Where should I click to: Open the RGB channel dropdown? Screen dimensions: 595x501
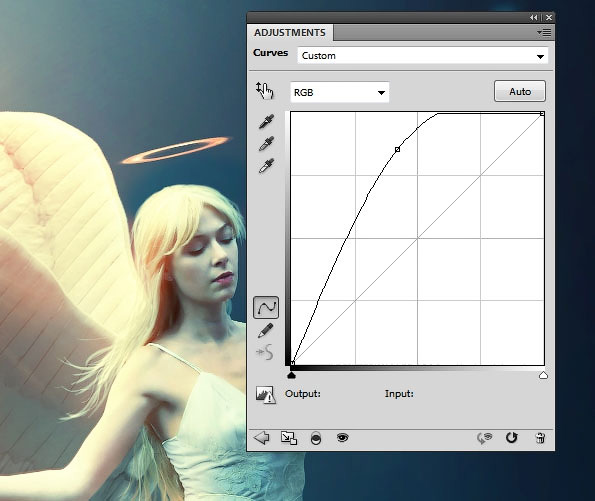(340, 92)
